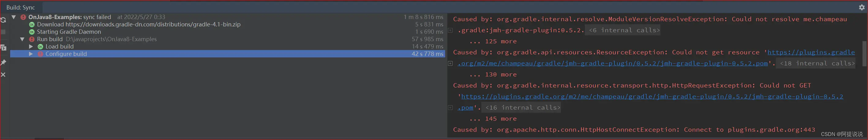The height and width of the screenshot is (140, 868).
Task: Switch to the Build: Sync tab
Action: click(21, 7)
